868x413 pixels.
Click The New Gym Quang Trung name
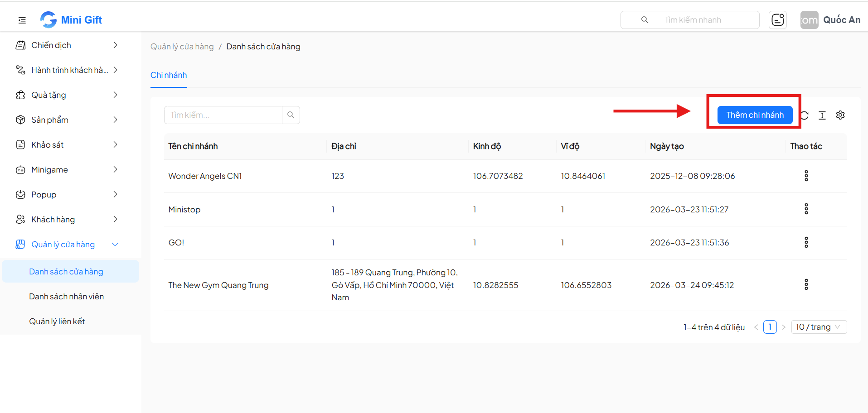pyautogui.click(x=218, y=285)
